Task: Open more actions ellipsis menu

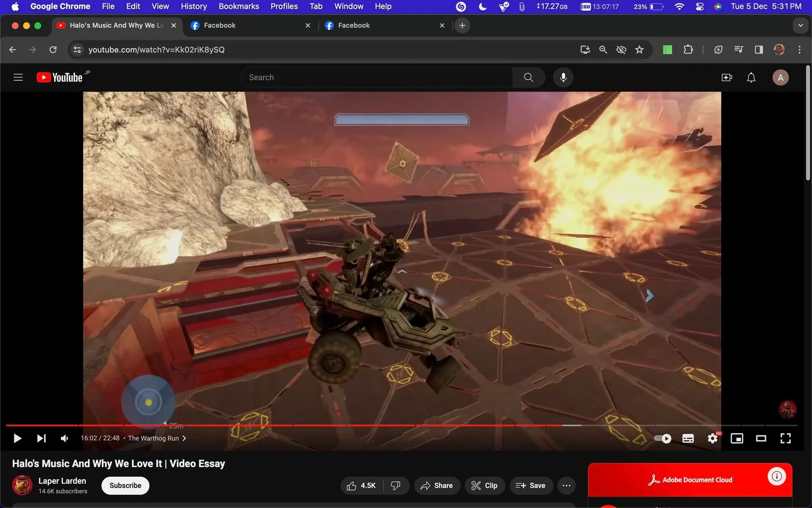Action: [566, 485]
